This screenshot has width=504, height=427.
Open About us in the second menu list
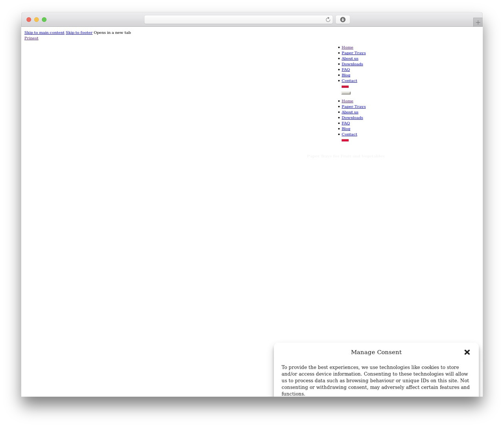pyautogui.click(x=350, y=112)
